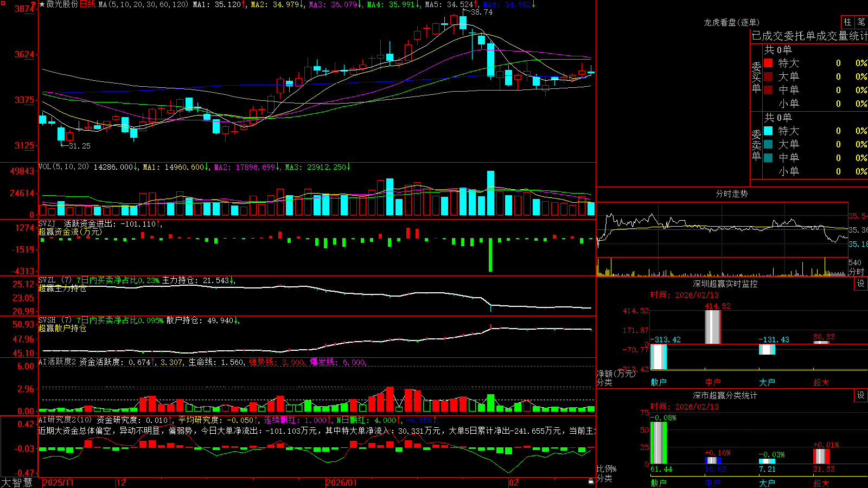The height and width of the screenshot is (488, 868).
Task: Click teal 大单 swatch under 委卖单
Action: (768, 144)
